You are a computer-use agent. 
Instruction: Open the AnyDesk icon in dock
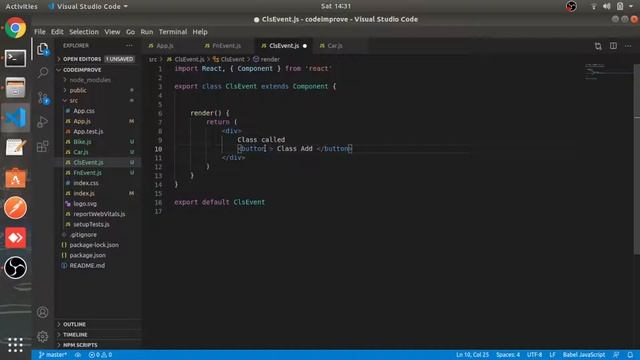16,238
